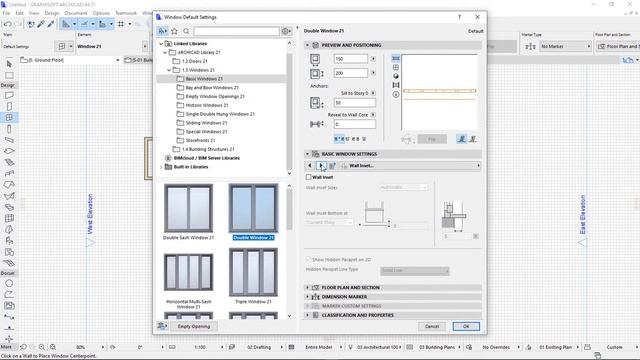Switch preview to floor plan view icon

[x=396, y=58]
